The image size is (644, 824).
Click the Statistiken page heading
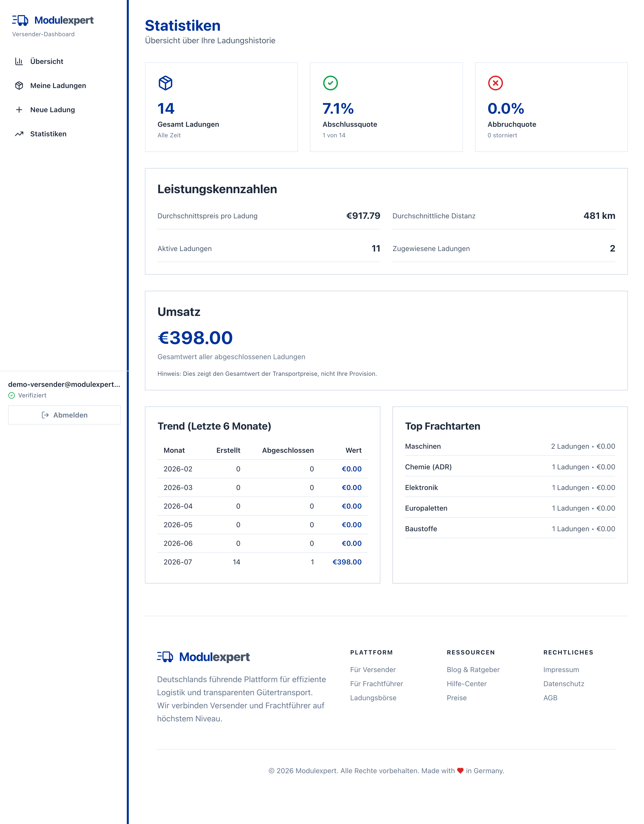click(x=183, y=26)
